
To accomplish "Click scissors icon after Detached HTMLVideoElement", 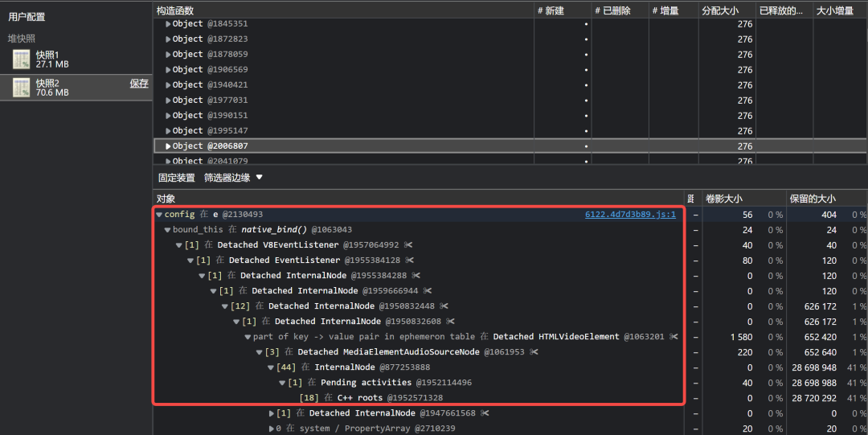I will click(674, 337).
